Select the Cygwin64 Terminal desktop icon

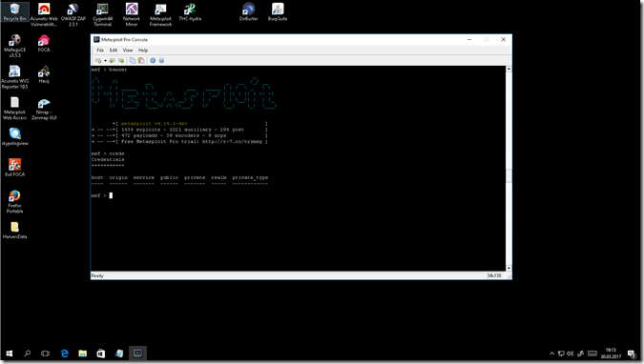click(x=102, y=15)
